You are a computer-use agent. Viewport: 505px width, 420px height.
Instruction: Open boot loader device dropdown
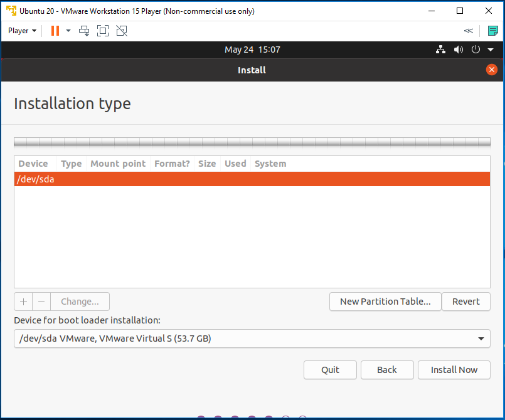pyautogui.click(x=252, y=339)
